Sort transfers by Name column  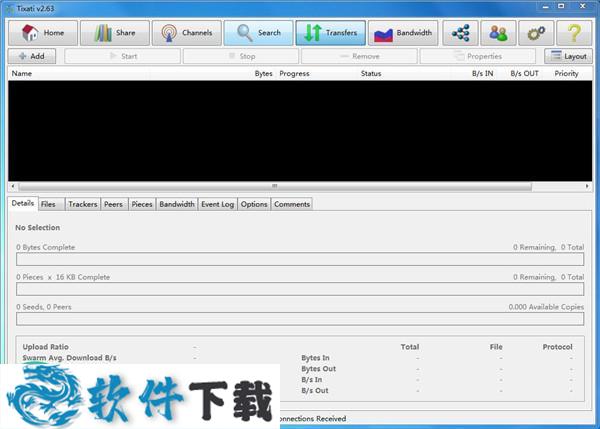pos(22,73)
